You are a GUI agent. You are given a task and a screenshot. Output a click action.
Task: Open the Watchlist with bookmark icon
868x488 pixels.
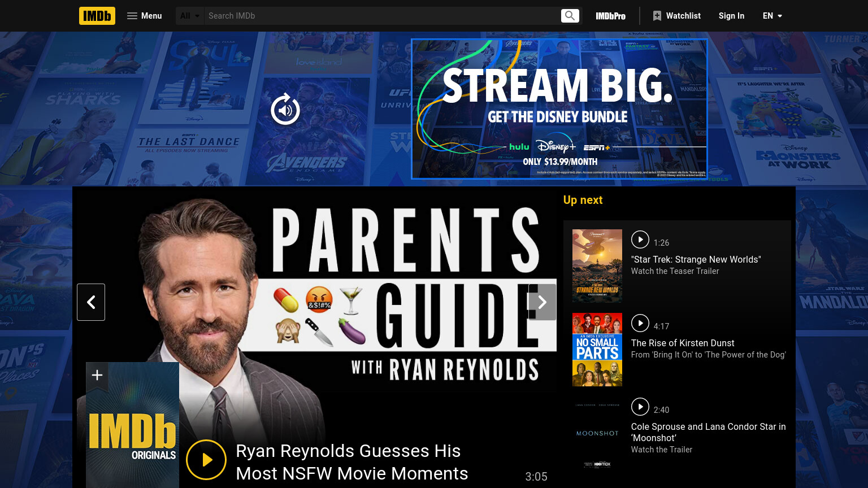[676, 16]
